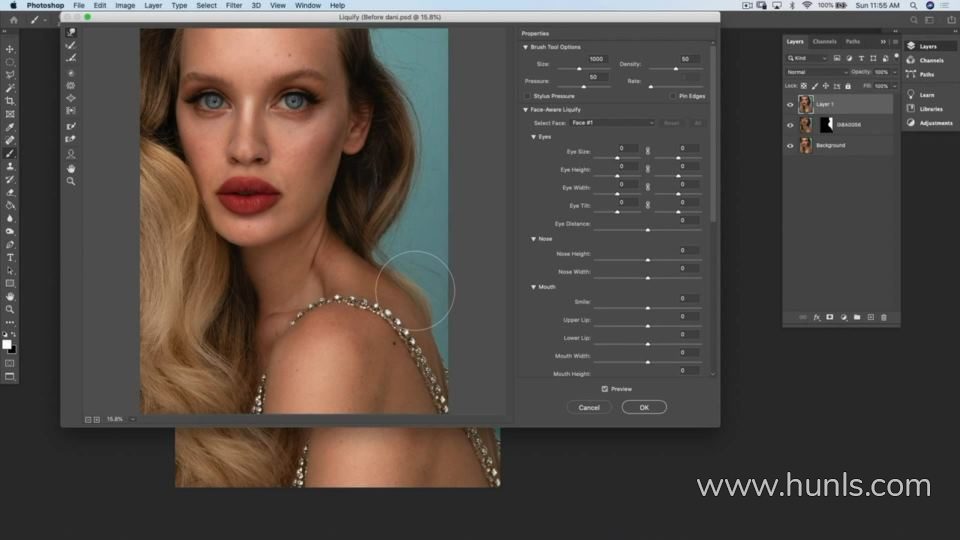This screenshot has height=540, width=960.
Task: Click the Smile slider handle
Action: pos(648,308)
